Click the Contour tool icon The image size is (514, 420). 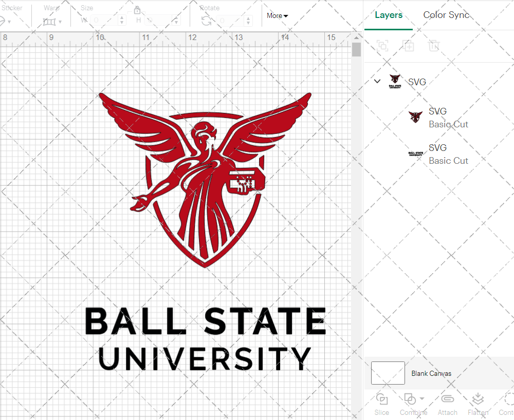point(509,399)
